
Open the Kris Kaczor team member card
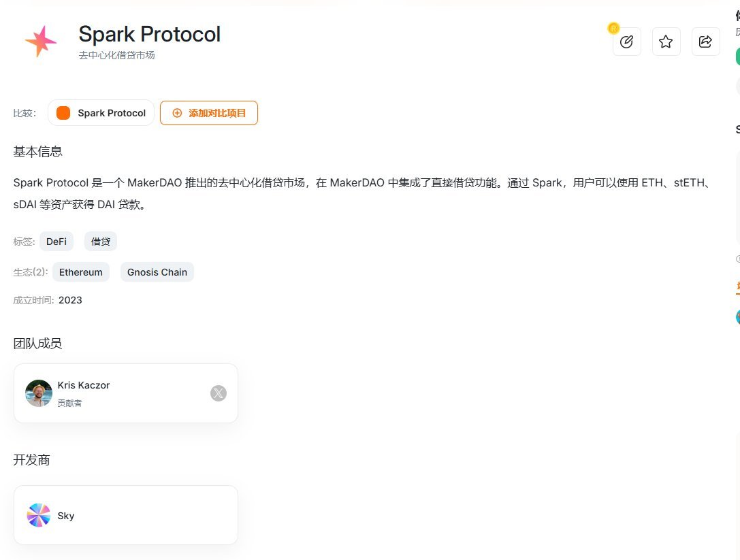tap(126, 393)
